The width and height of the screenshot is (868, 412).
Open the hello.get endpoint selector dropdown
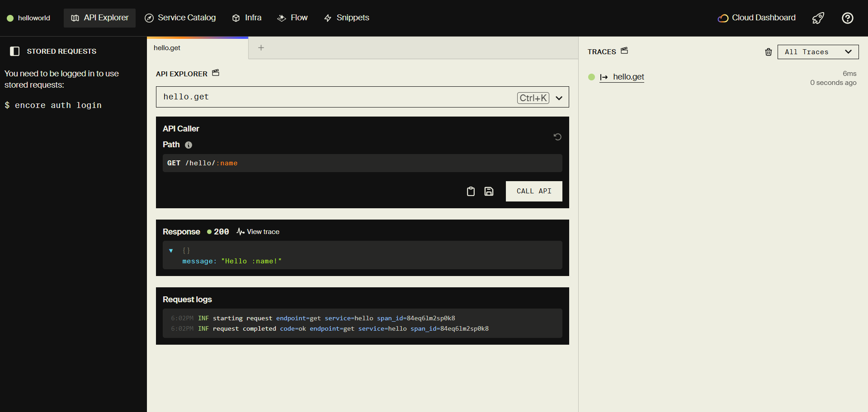click(x=363, y=97)
